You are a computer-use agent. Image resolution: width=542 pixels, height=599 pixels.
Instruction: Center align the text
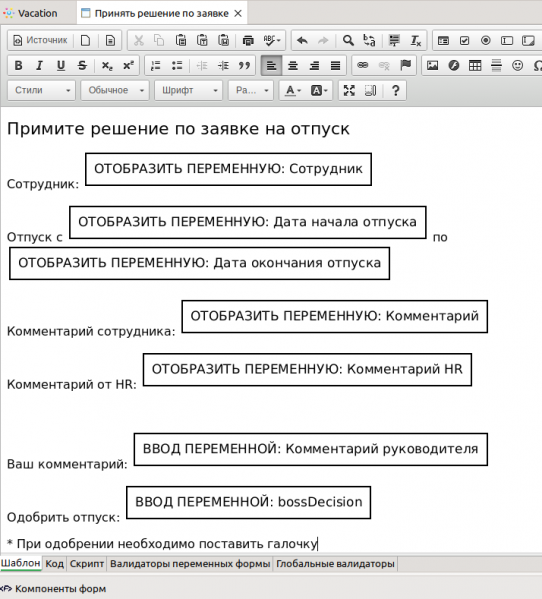[293, 65]
